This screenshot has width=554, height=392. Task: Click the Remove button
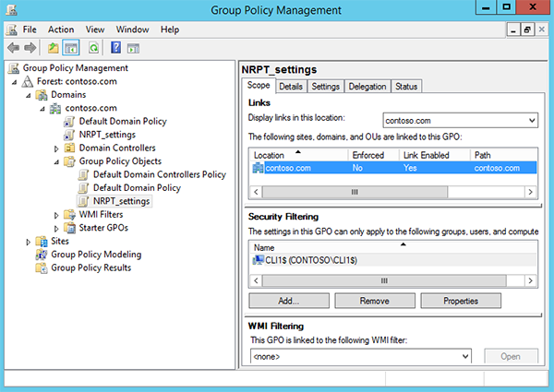click(x=375, y=301)
